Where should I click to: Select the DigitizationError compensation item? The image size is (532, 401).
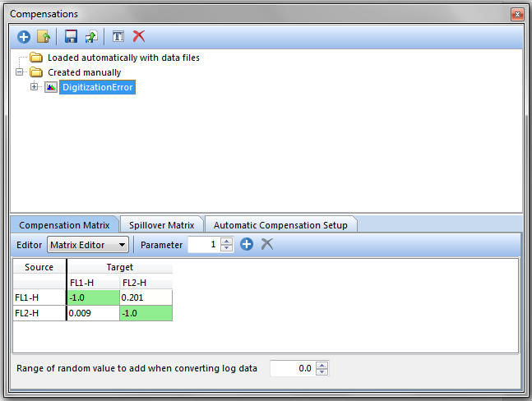coord(97,87)
